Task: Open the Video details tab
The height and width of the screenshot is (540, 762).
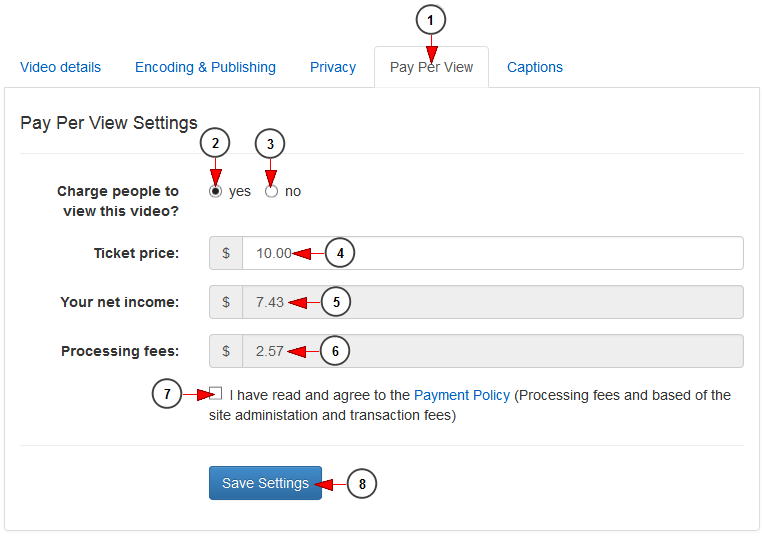Action: point(60,67)
